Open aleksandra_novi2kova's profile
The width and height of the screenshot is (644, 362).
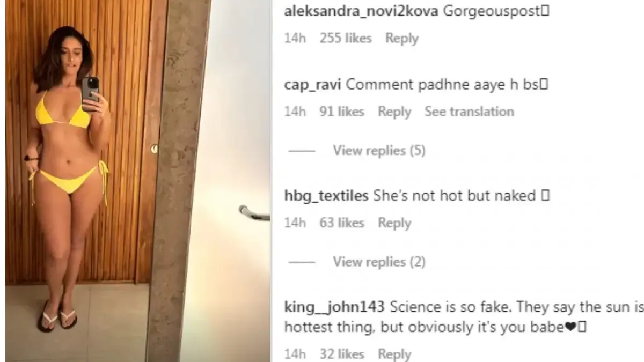(361, 12)
